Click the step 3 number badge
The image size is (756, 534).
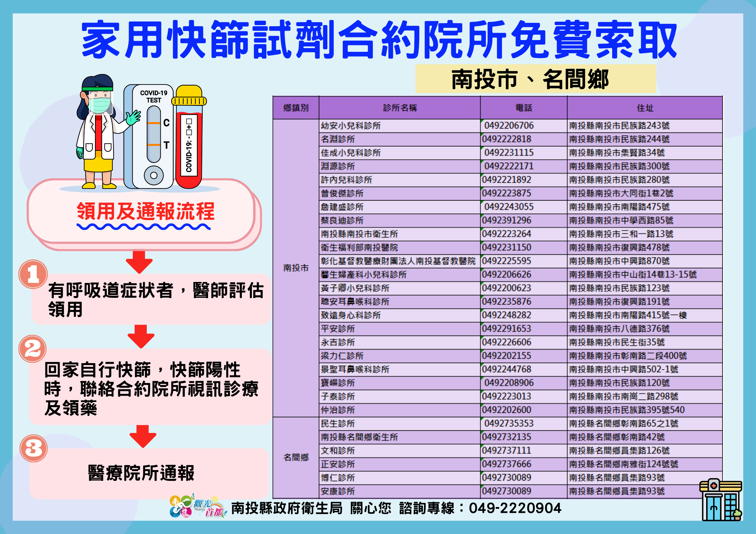pyautogui.click(x=34, y=448)
